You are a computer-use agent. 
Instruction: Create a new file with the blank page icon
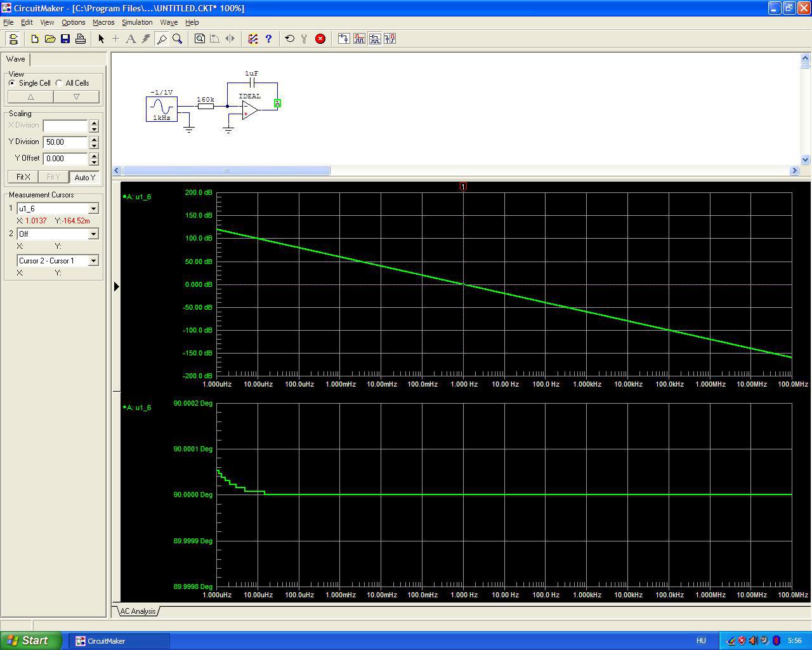[35, 39]
